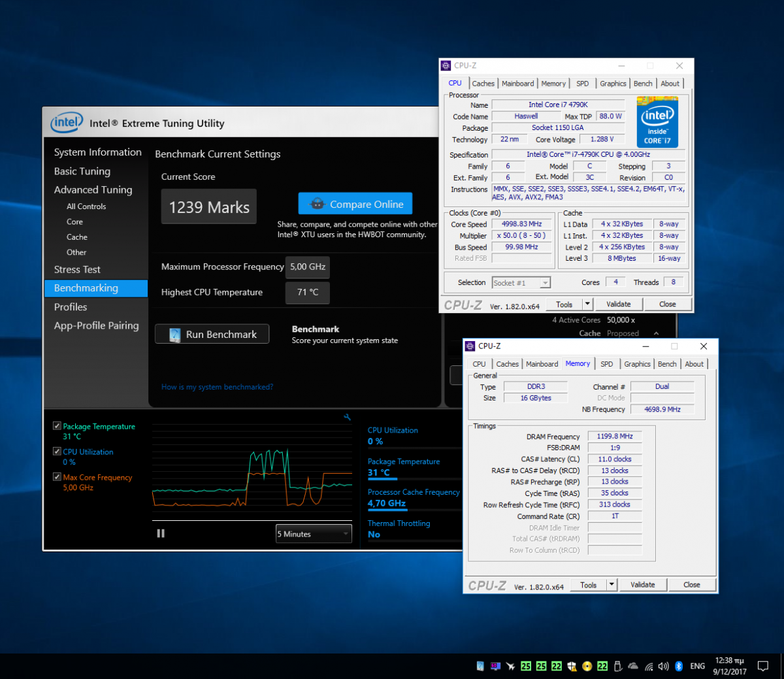The image size is (784, 679).
Task: Click the CPU-Z title icon in processor window
Action: pyautogui.click(x=446, y=65)
